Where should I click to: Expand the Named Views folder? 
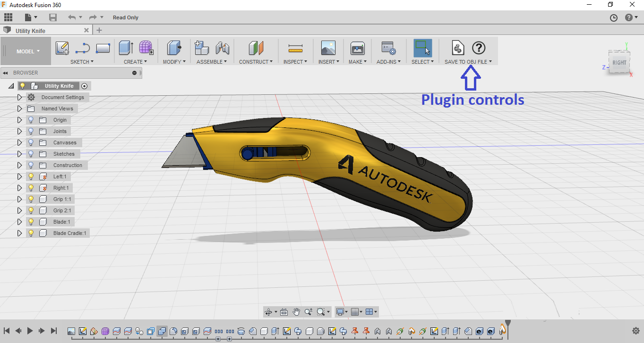[19, 109]
